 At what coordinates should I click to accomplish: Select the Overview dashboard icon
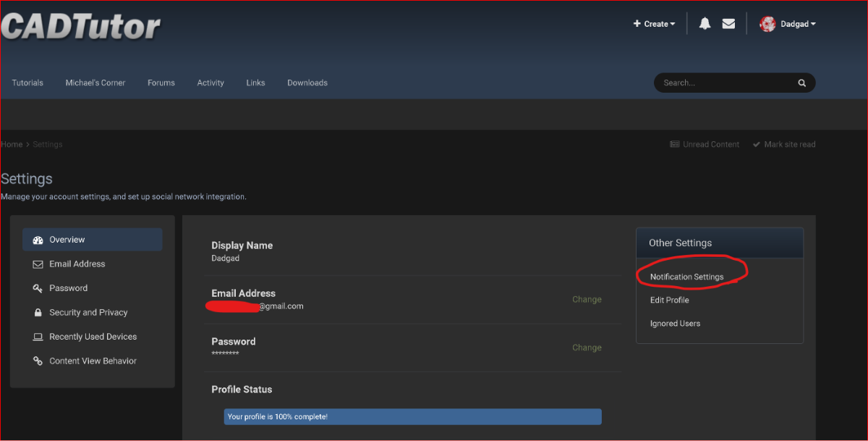(38, 240)
